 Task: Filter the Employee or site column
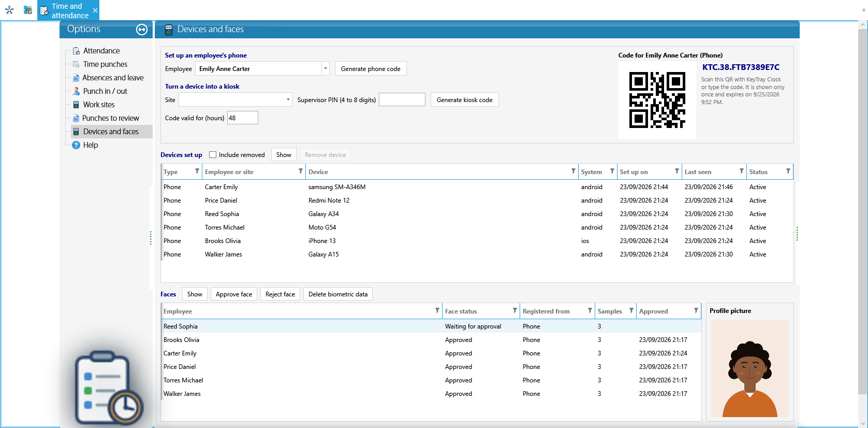300,172
